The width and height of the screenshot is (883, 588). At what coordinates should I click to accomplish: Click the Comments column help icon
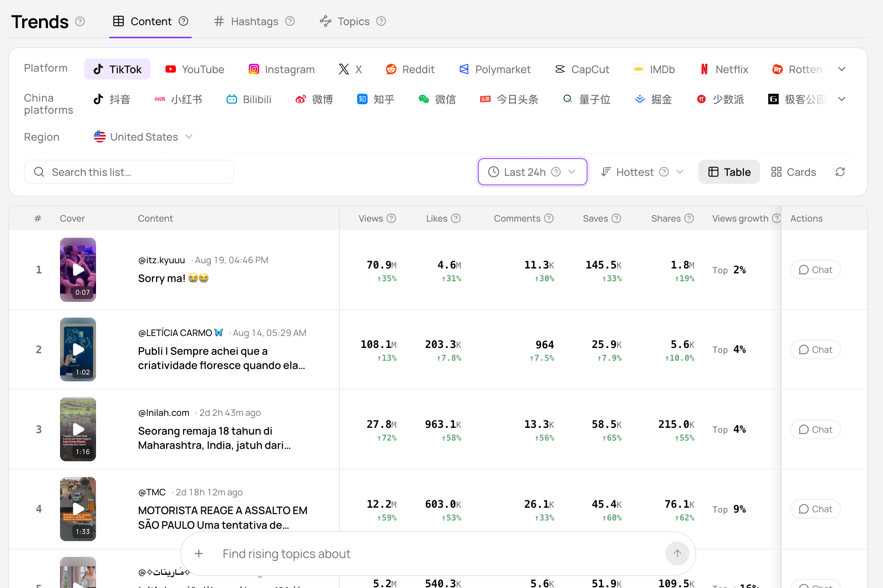[549, 218]
